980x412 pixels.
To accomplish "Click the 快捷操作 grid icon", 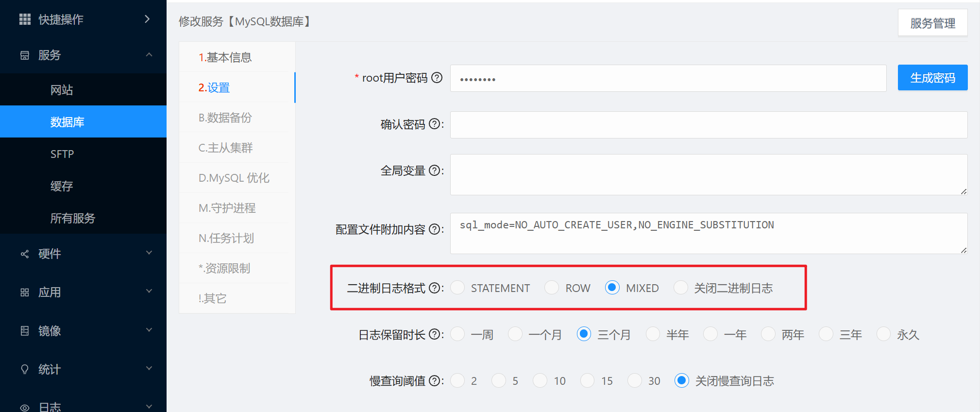I will pyautogui.click(x=25, y=19).
